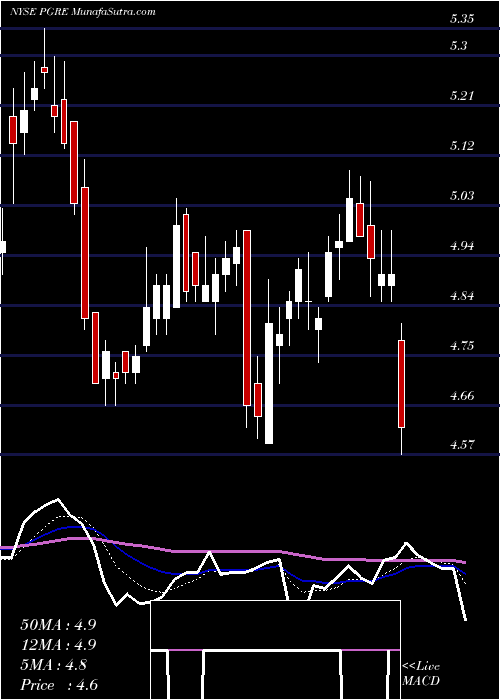Click the Price : 4.6 reading

(x=59, y=685)
